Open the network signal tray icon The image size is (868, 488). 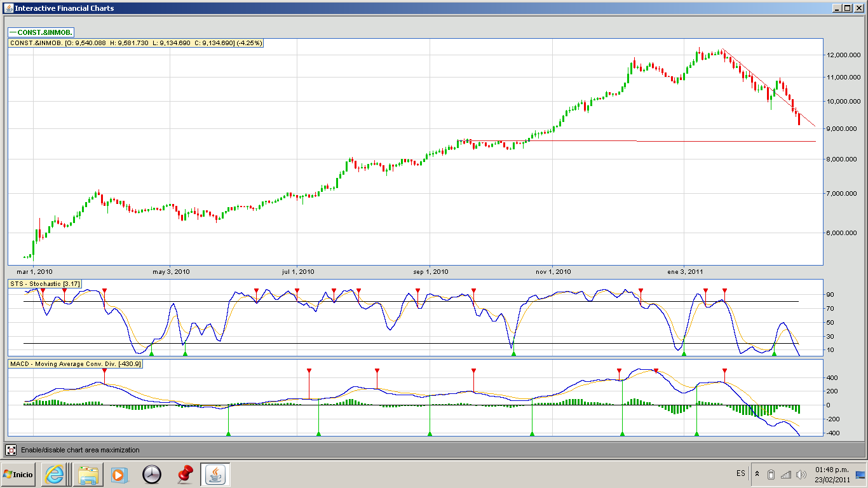click(786, 474)
